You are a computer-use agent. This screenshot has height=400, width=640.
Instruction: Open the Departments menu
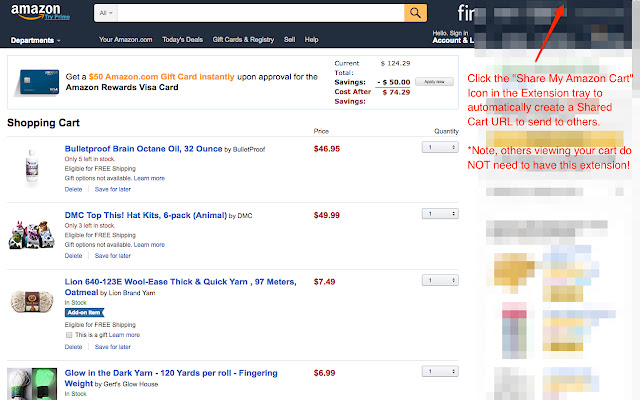[36, 40]
